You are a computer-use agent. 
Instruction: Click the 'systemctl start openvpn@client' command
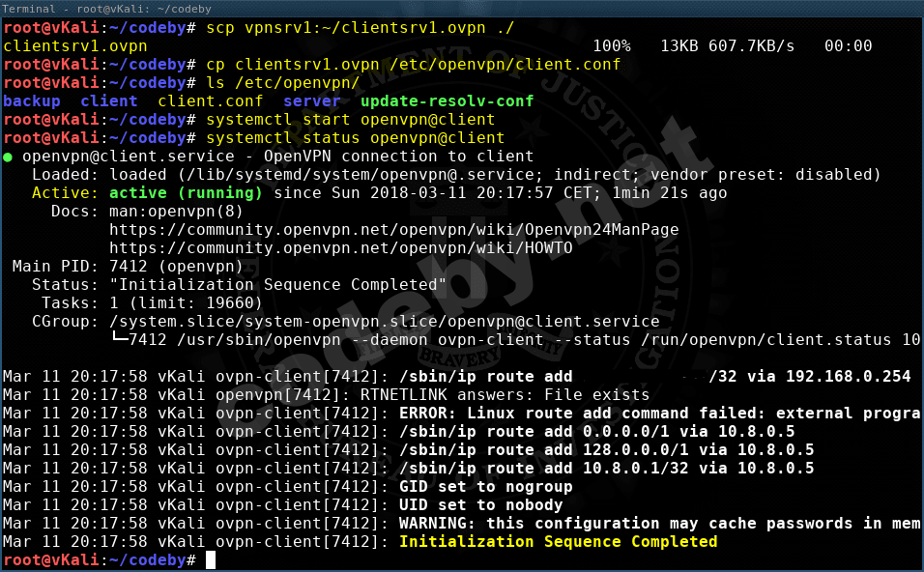pos(351,120)
